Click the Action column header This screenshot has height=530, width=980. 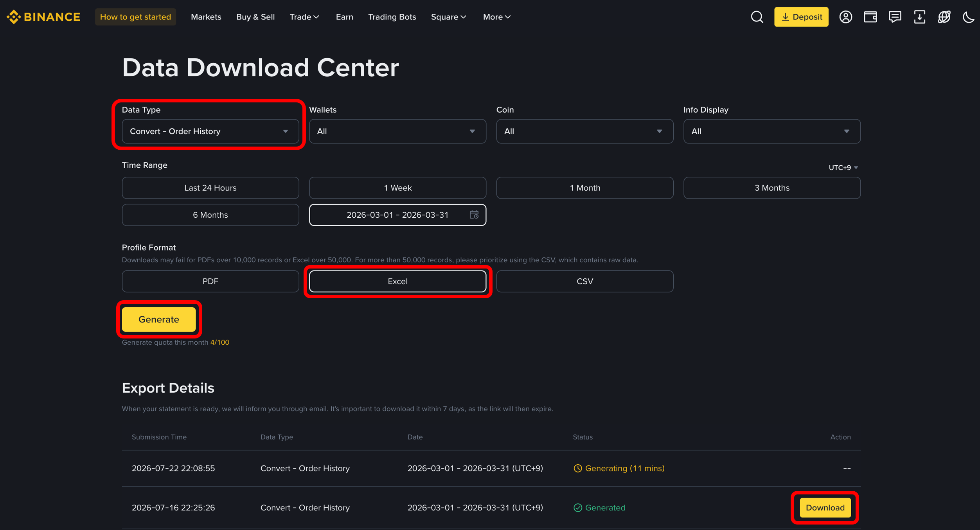click(x=840, y=437)
